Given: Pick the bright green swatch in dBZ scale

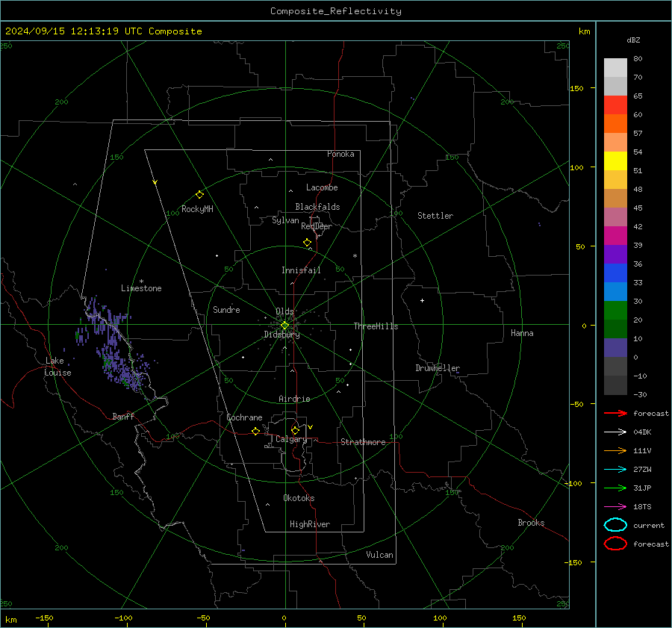Looking at the screenshot, I should 615,311.
